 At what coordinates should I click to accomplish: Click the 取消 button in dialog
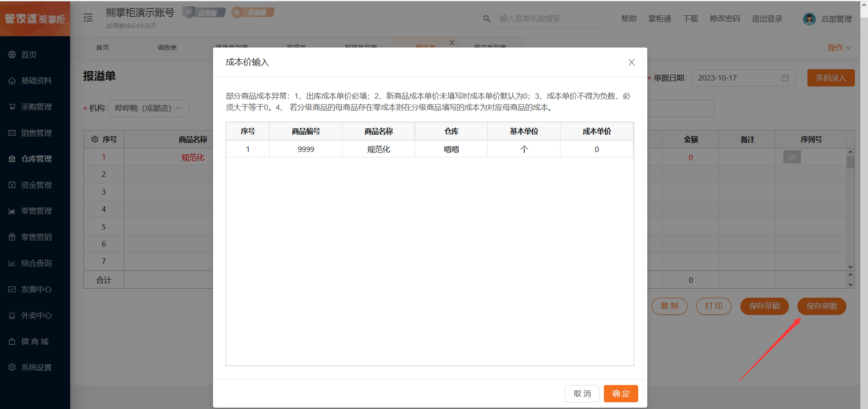coord(582,394)
